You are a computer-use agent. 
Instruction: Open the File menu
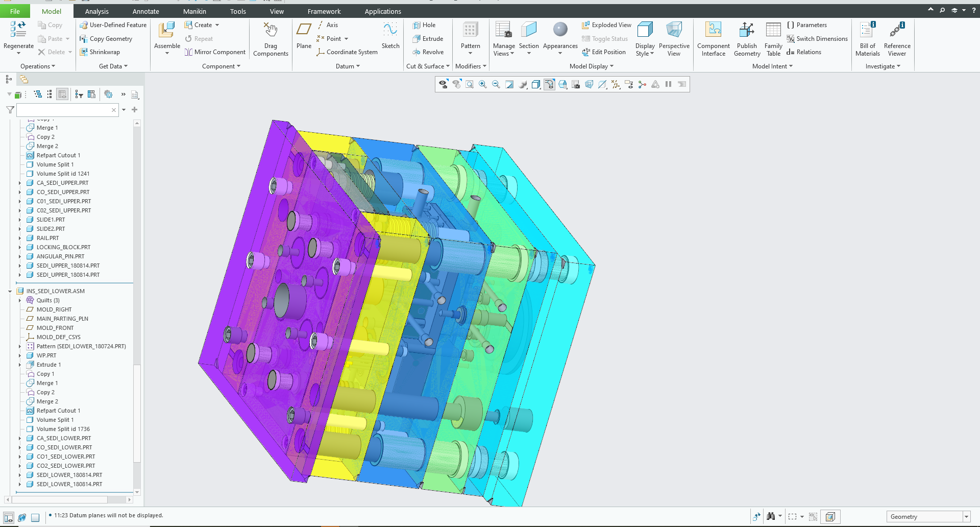tap(15, 11)
